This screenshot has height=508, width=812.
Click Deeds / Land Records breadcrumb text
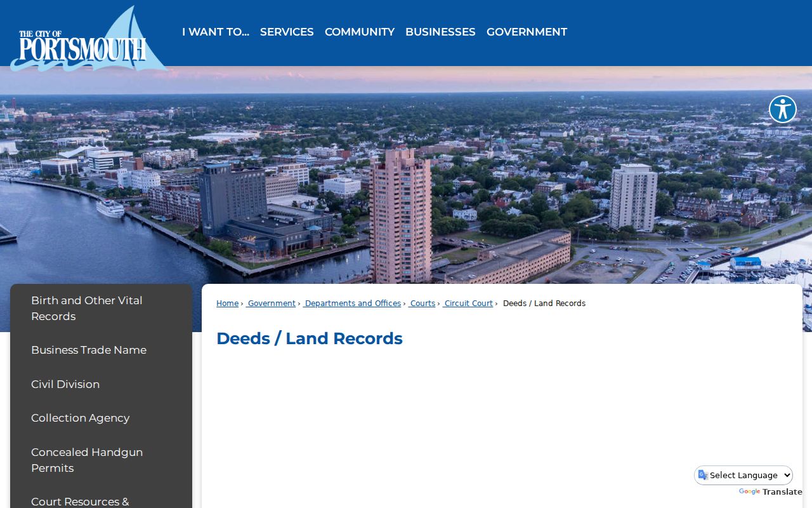pyautogui.click(x=544, y=304)
